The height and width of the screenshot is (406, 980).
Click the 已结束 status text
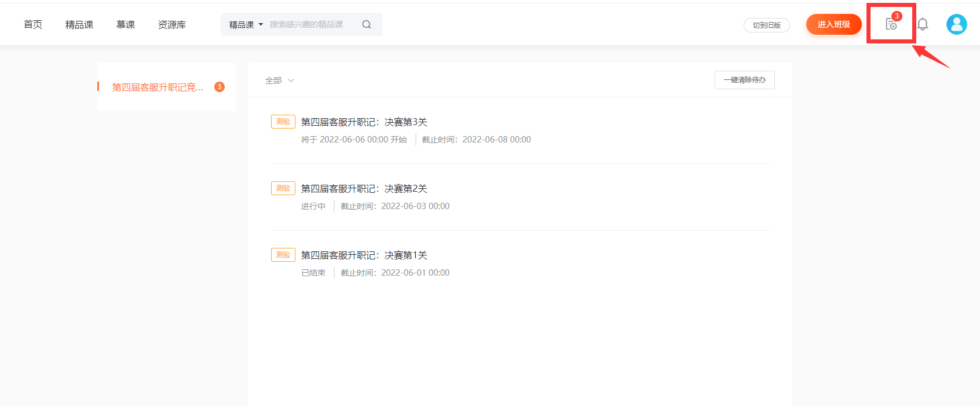click(x=313, y=273)
